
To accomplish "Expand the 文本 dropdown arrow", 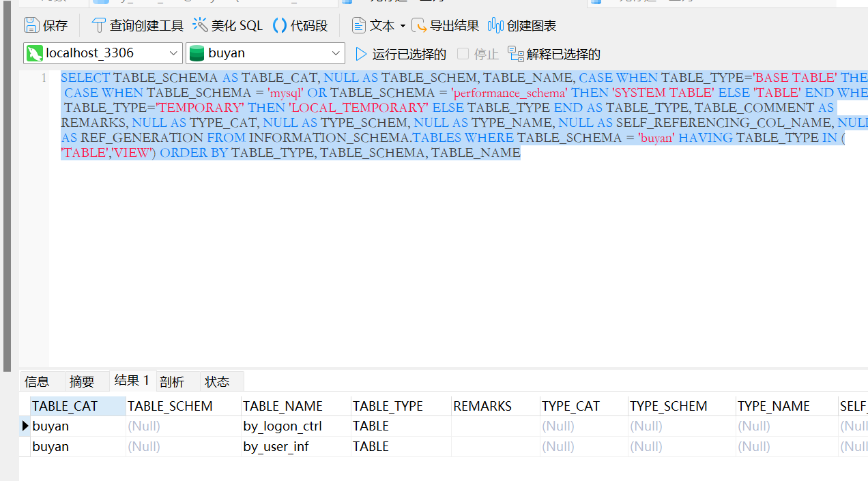I will click(403, 25).
